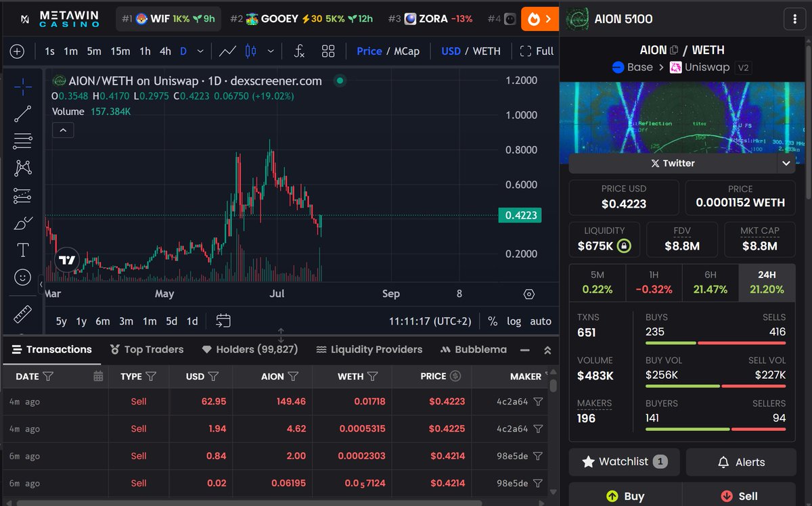Open the date calendar picker in table header
The height and width of the screenshot is (506, 812).
pyautogui.click(x=98, y=376)
